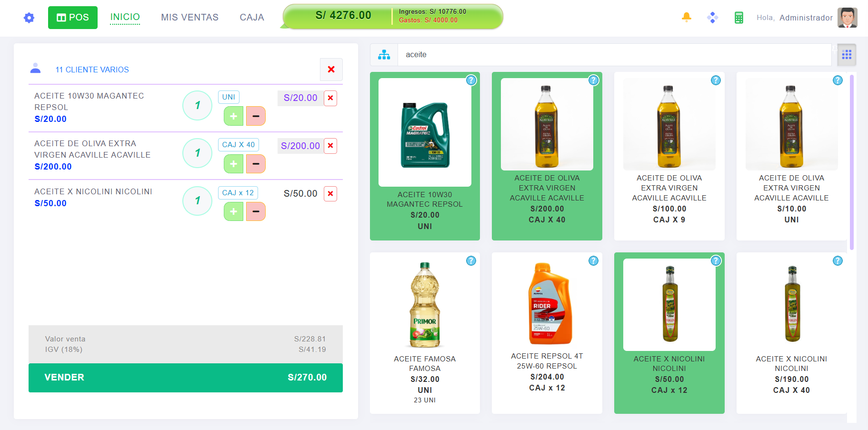Click the purple diamond apps icon
Screen dimensions: 868x430
click(713, 18)
